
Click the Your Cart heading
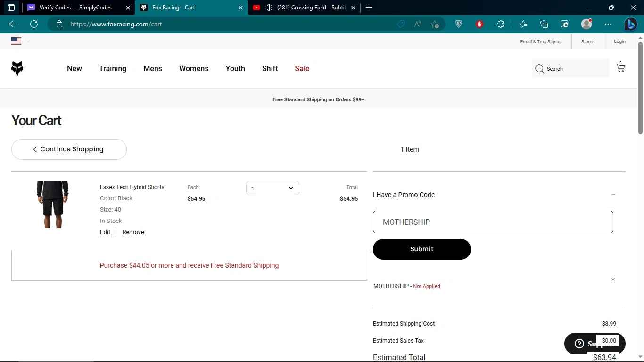pos(36,121)
